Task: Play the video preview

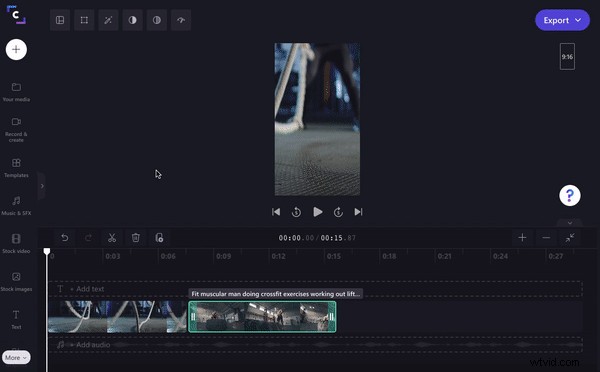Action: 318,212
